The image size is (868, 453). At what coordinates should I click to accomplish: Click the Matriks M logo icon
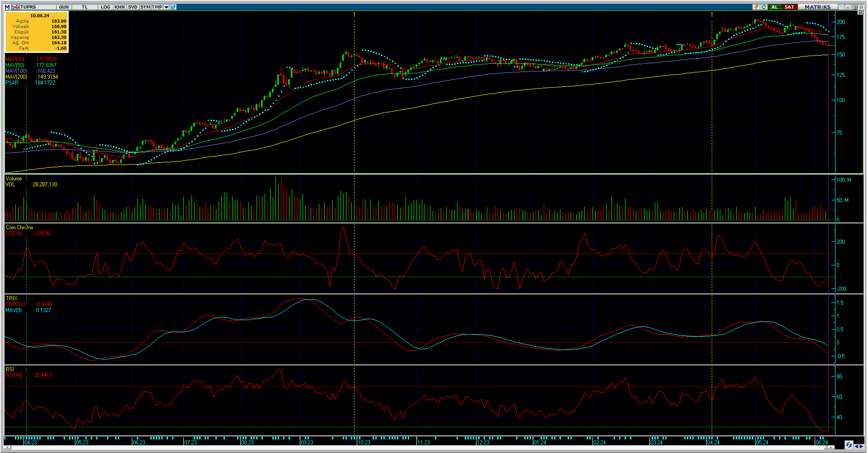(7, 7)
